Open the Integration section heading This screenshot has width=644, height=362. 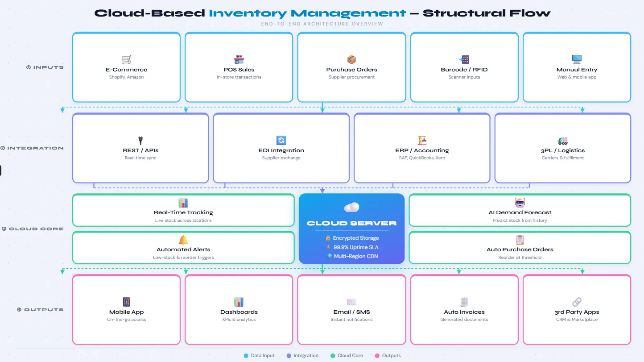pos(32,148)
